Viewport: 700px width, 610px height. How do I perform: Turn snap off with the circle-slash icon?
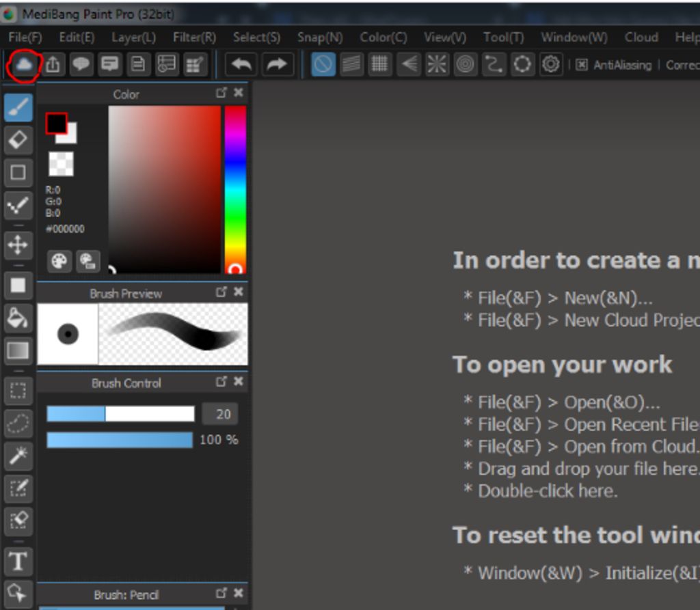323,65
